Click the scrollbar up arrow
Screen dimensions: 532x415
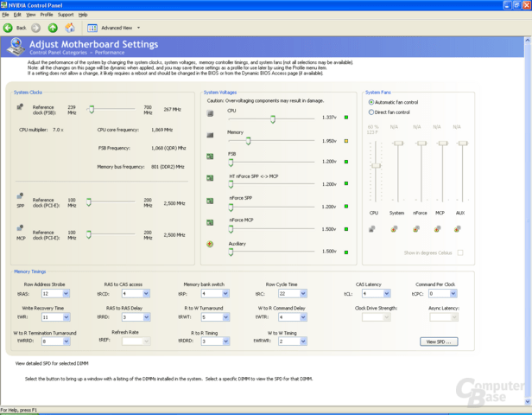click(x=528, y=40)
